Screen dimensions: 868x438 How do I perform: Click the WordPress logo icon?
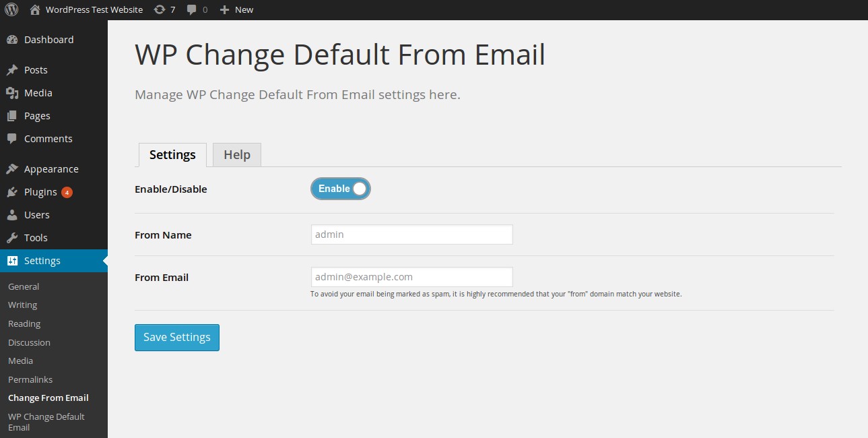(11, 9)
